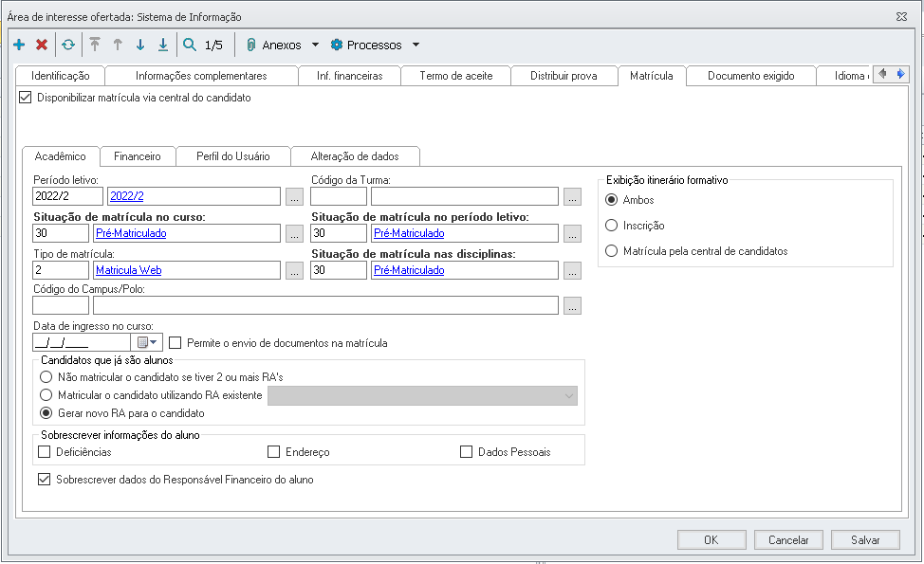Expand the Processos dropdown arrow
Image resolution: width=924 pixels, height=564 pixels.
pyautogui.click(x=416, y=45)
